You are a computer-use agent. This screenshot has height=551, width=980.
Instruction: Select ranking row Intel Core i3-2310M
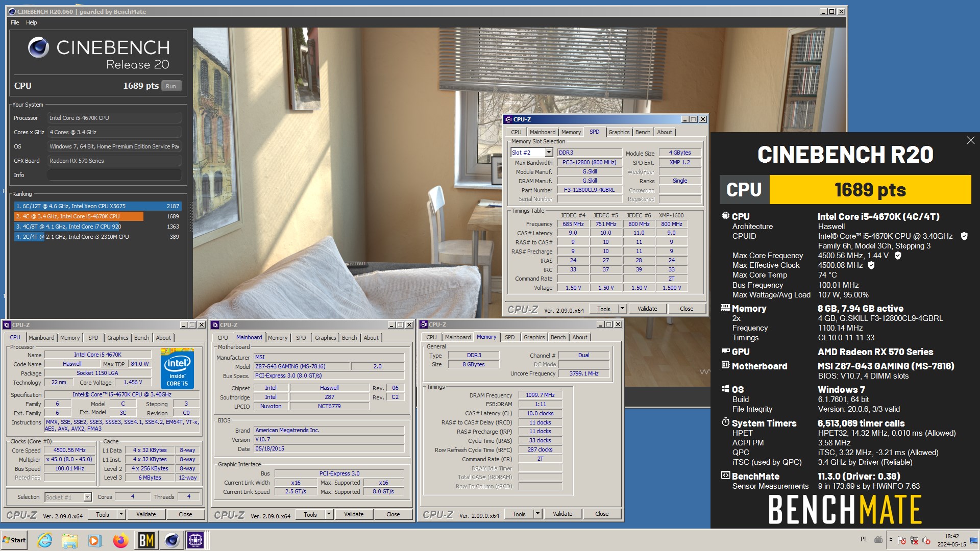coord(97,237)
